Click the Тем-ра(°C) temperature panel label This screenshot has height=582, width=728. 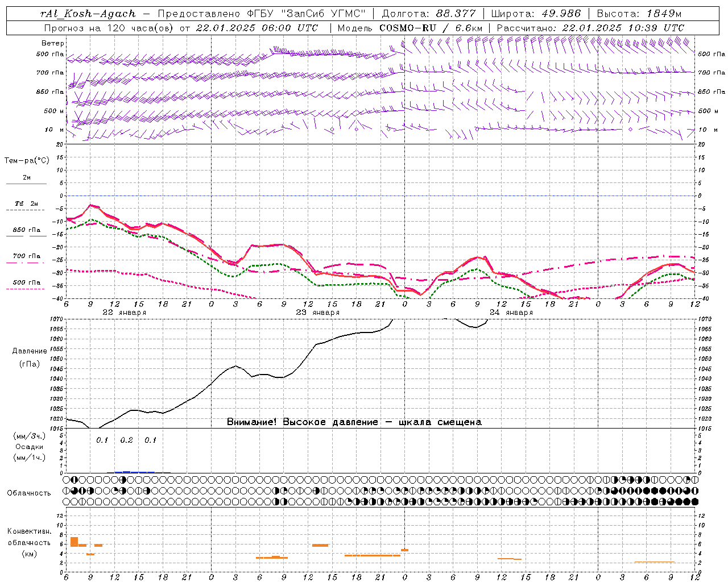coord(27,161)
